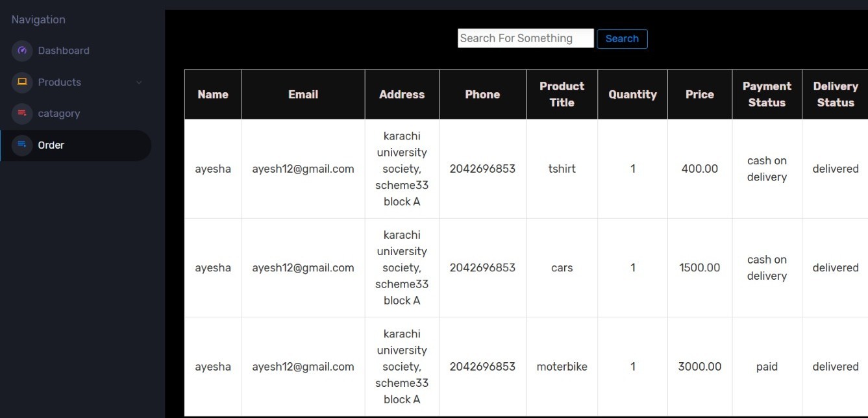868x418 pixels.
Task: Click the address in the cars row
Action: coord(402,267)
